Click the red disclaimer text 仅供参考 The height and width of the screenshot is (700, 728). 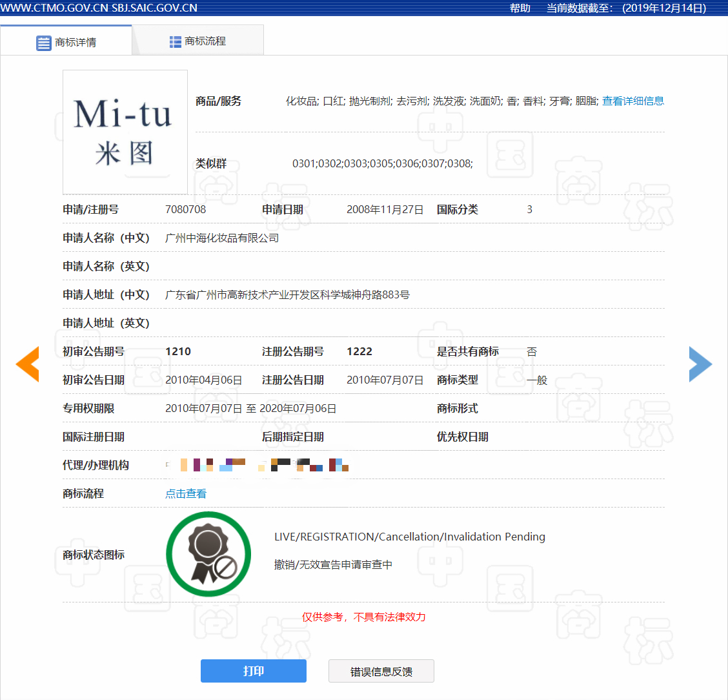(x=323, y=617)
